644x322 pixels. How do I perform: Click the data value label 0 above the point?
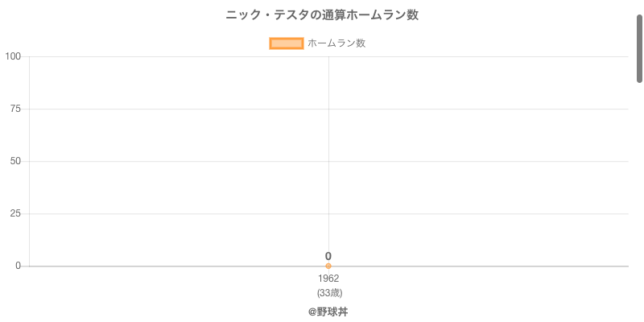(x=328, y=256)
